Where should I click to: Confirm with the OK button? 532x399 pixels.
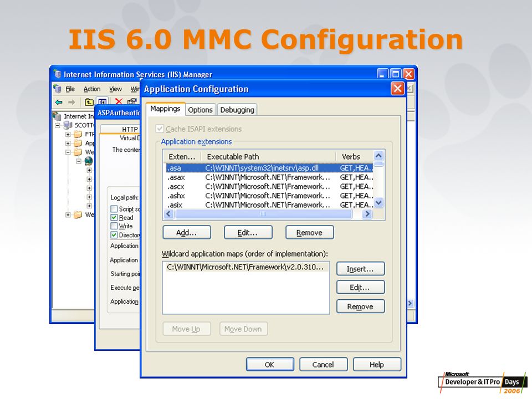pyautogui.click(x=270, y=365)
